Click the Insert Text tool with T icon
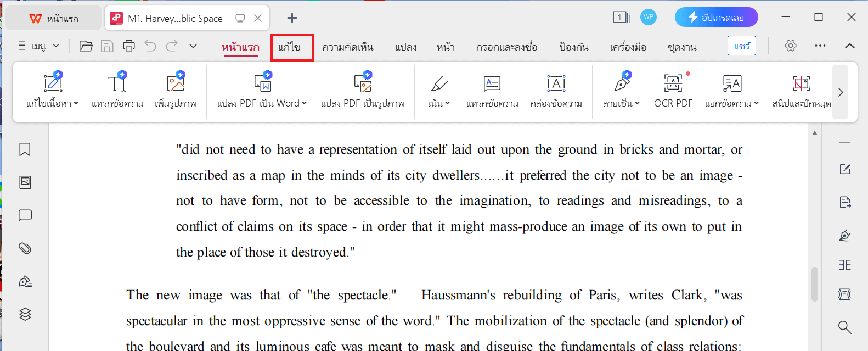Viewport: 868px width, 351px height. point(117,91)
